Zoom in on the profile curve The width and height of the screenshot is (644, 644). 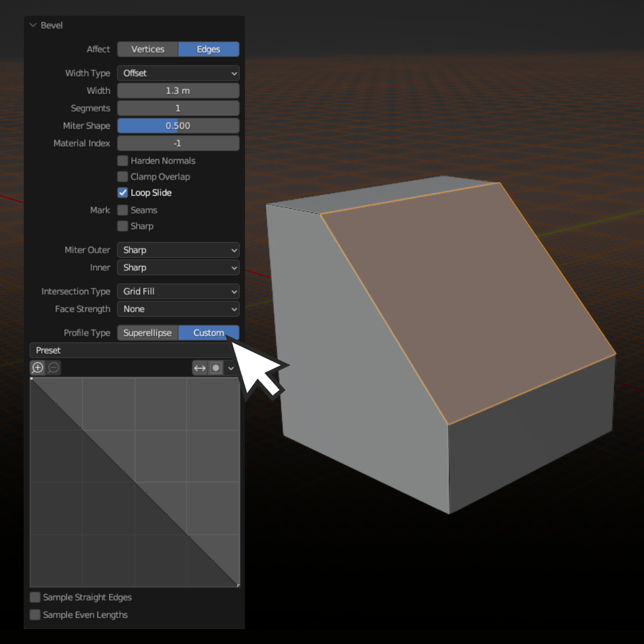click(x=38, y=367)
